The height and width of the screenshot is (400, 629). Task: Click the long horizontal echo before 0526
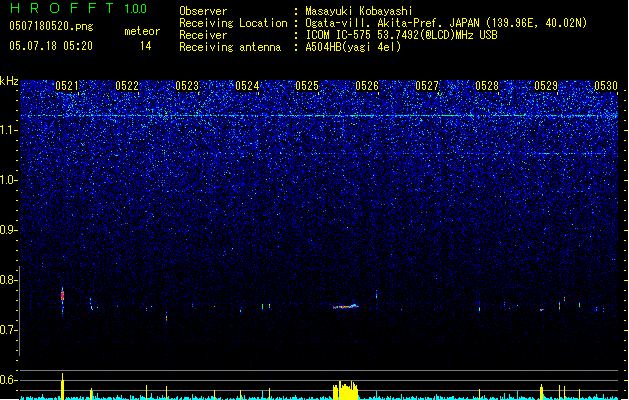(x=345, y=307)
